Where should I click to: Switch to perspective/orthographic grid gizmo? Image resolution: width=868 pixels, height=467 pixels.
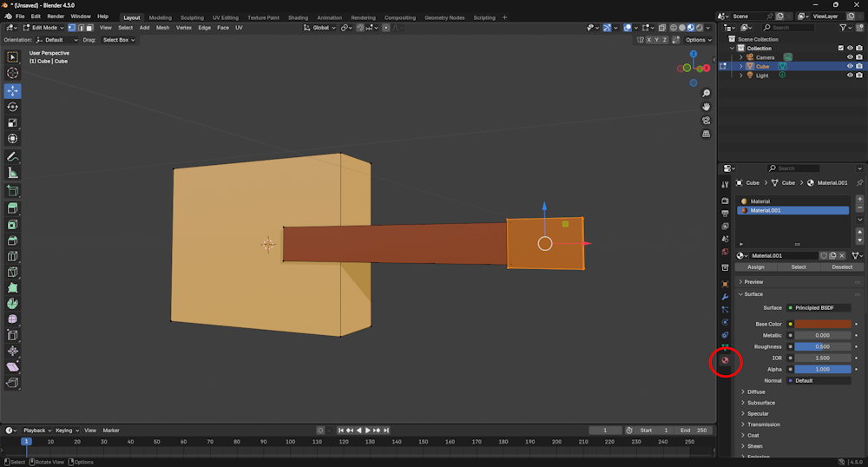coord(707,135)
